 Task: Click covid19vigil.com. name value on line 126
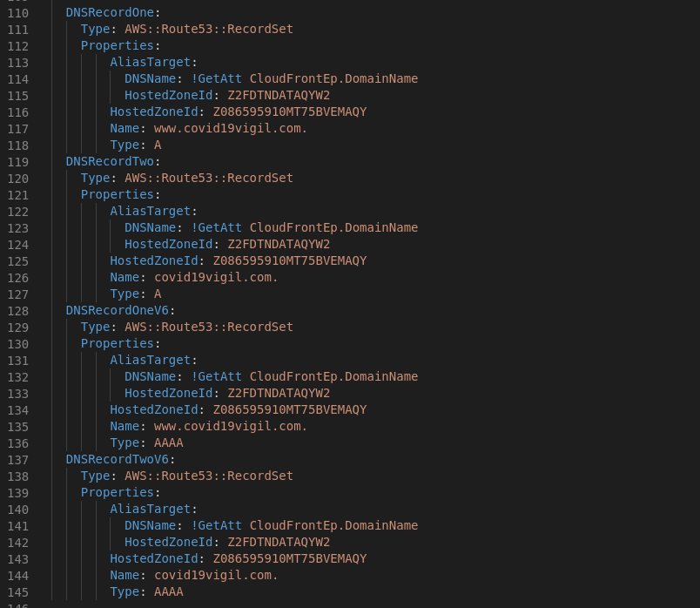tap(216, 277)
